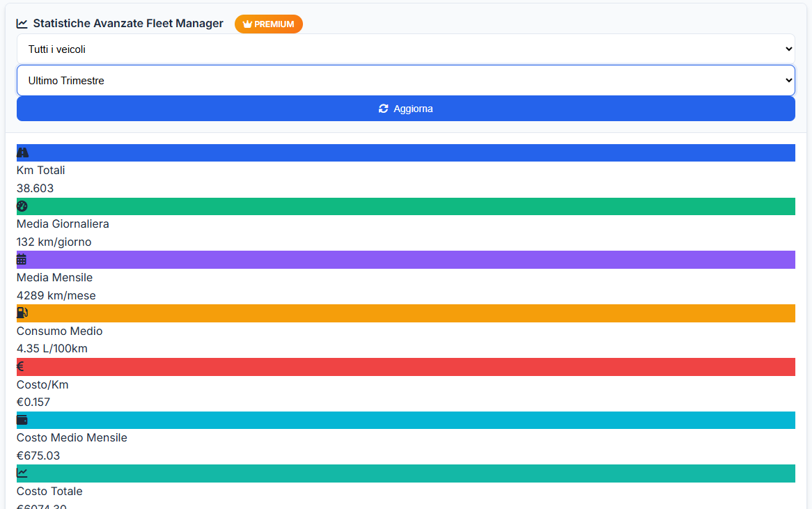The image size is (812, 509).
Task: Click the fuel pump icon on the Consumo Medio bar
Action: [21, 313]
